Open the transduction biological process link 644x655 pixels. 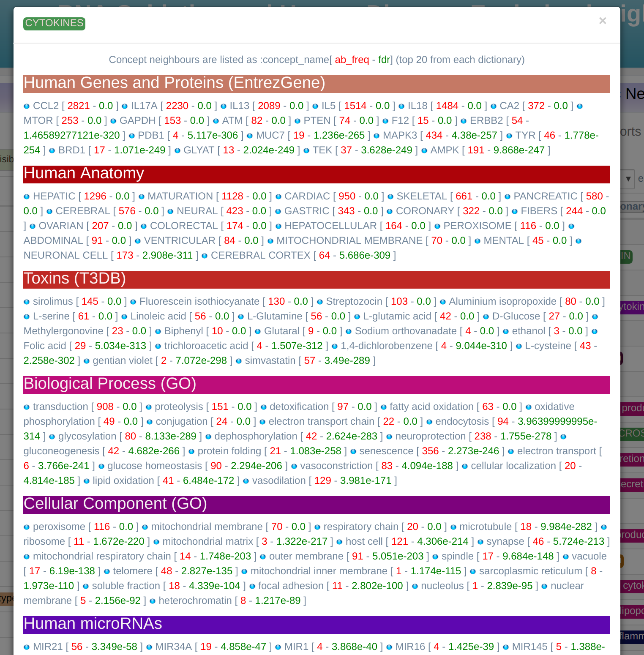click(x=60, y=407)
